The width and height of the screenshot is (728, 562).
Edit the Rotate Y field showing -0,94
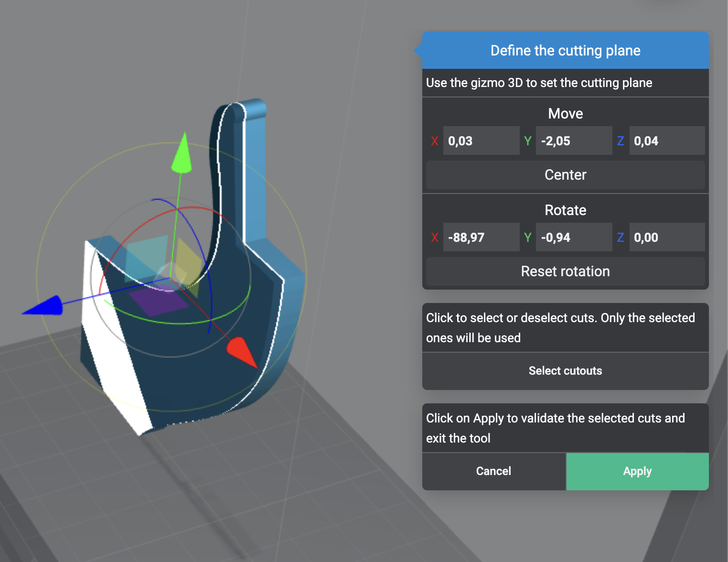573,238
